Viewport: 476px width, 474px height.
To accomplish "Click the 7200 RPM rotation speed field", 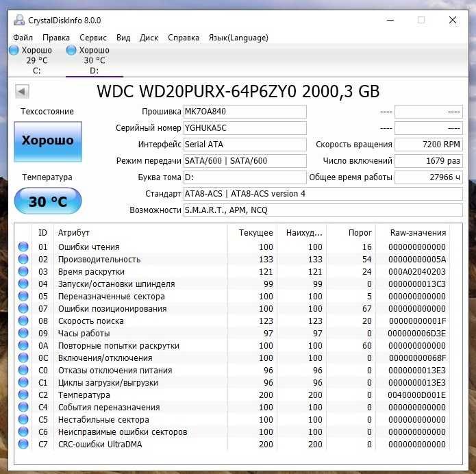I will coord(429,145).
